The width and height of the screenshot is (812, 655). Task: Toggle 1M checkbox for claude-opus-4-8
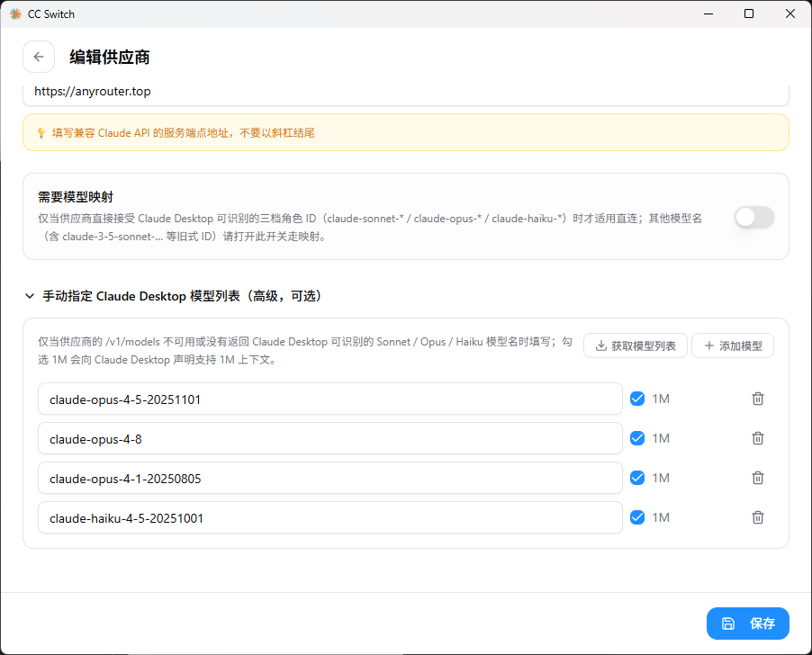pos(637,438)
